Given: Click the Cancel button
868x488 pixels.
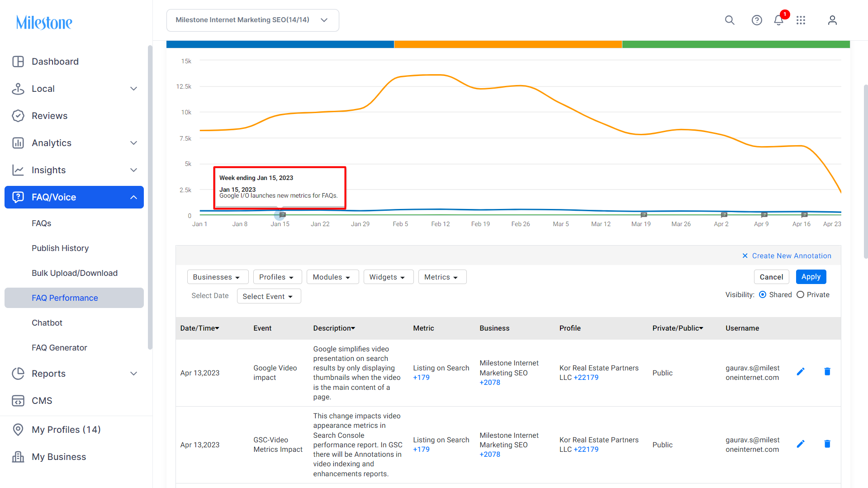Looking at the screenshot, I should click(x=771, y=277).
